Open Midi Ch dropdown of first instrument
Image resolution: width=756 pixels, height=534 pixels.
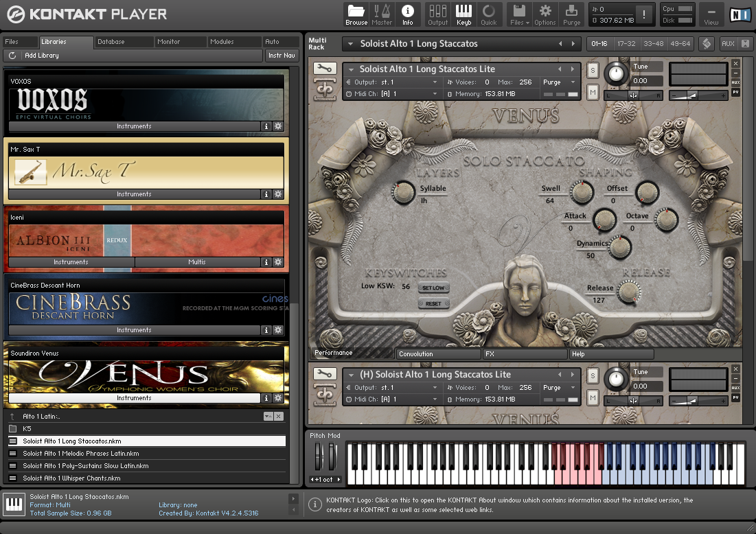tap(435, 94)
